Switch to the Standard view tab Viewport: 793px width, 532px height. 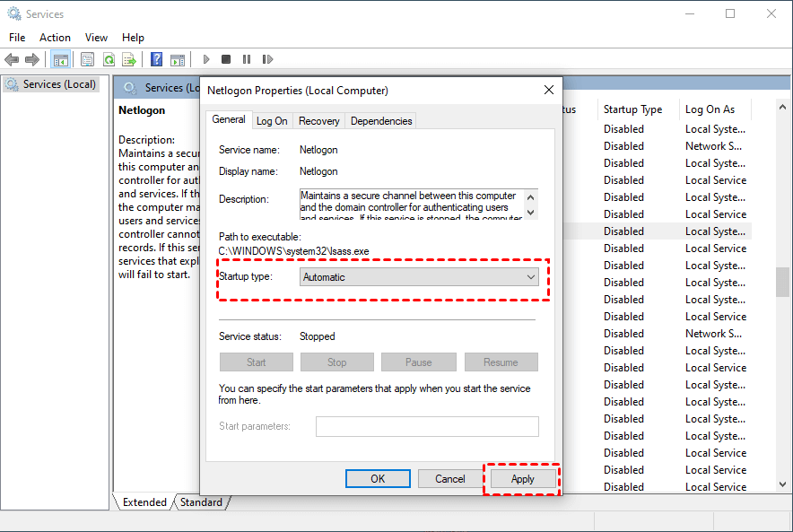pyautogui.click(x=201, y=502)
